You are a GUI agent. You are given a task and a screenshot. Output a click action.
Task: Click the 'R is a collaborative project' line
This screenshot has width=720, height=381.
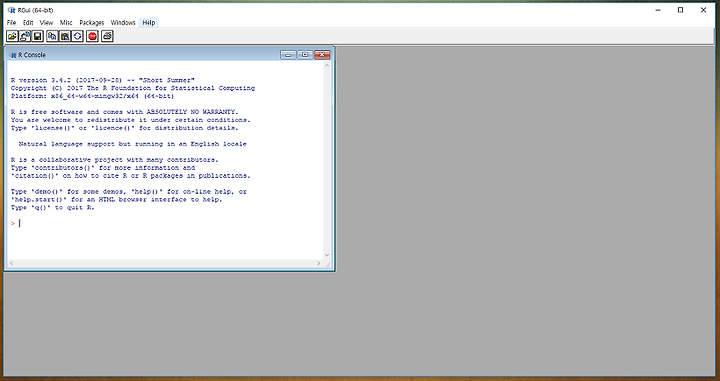[x=115, y=160]
